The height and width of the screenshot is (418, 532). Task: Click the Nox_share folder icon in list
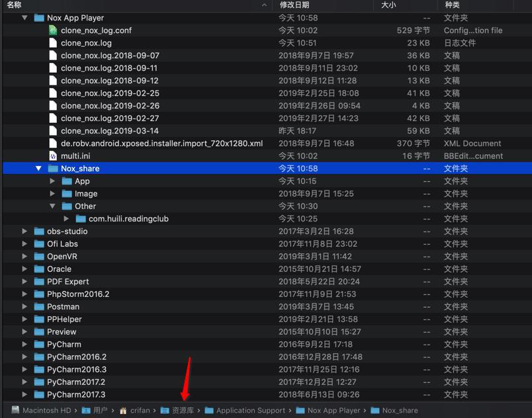[x=53, y=169]
